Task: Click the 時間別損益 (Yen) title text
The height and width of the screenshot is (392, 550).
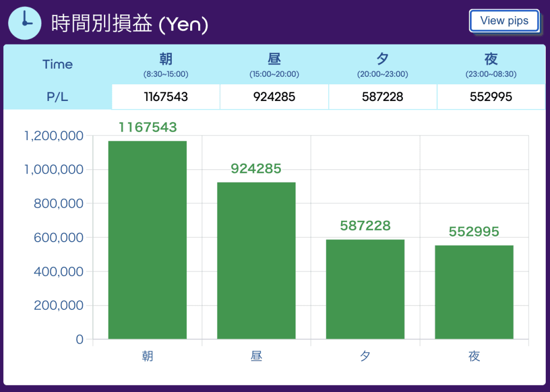Action: (x=130, y=24)
